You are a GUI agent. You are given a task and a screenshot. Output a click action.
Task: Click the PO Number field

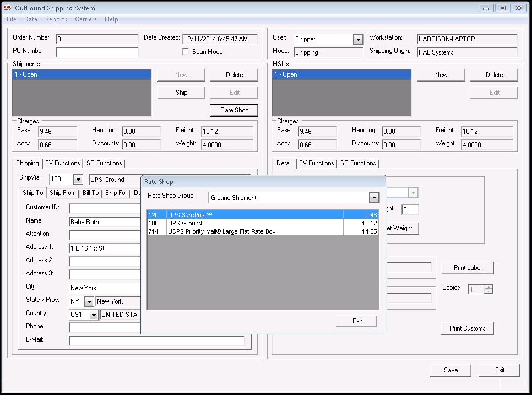[97, 52]
